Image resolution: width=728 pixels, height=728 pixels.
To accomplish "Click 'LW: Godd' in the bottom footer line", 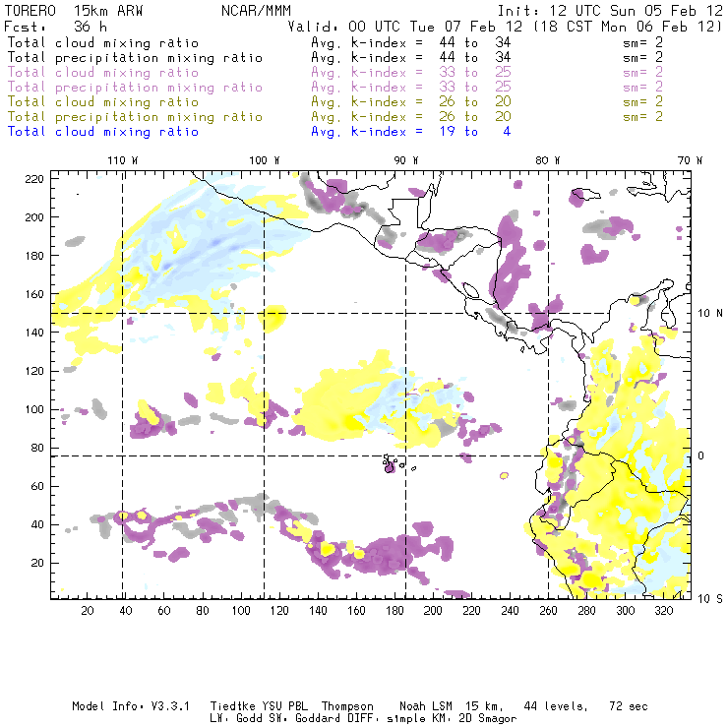I will (236, 719).
